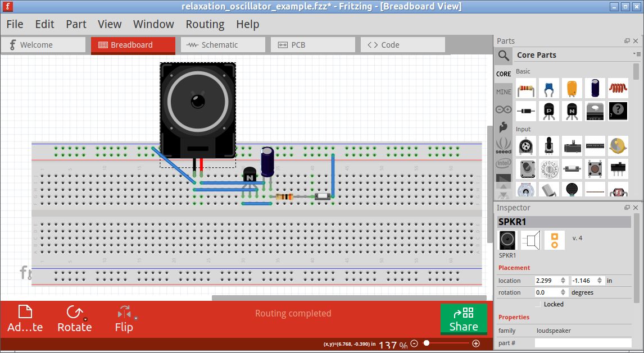Image resolution: width=644 pixels, height=353 pixels.
Task: Toggle the Locked checkbox
Action: coord(538,304)
